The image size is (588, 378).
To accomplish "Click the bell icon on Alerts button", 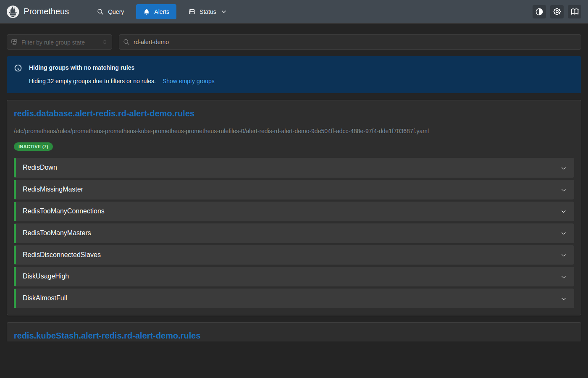I will click(147, 12).
